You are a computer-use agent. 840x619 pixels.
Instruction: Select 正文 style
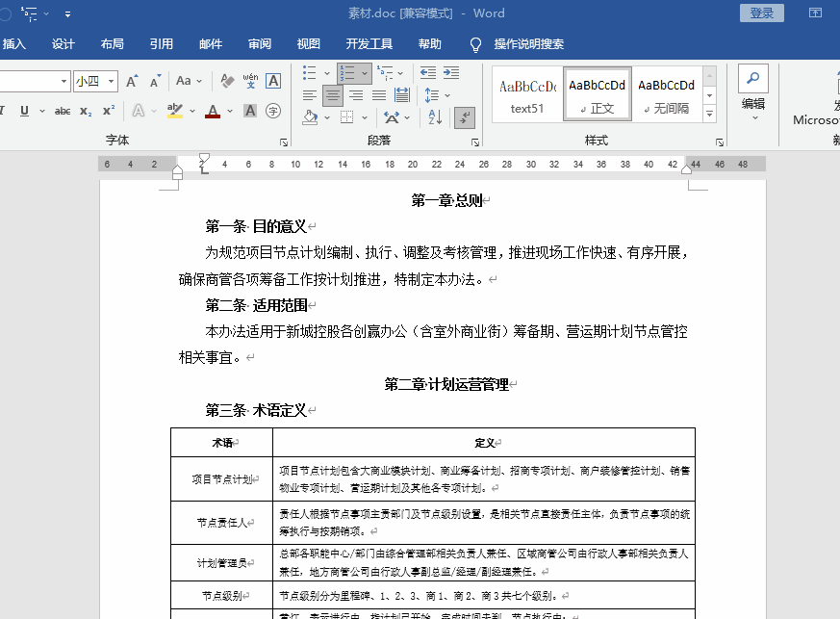[x=598, y=95]
